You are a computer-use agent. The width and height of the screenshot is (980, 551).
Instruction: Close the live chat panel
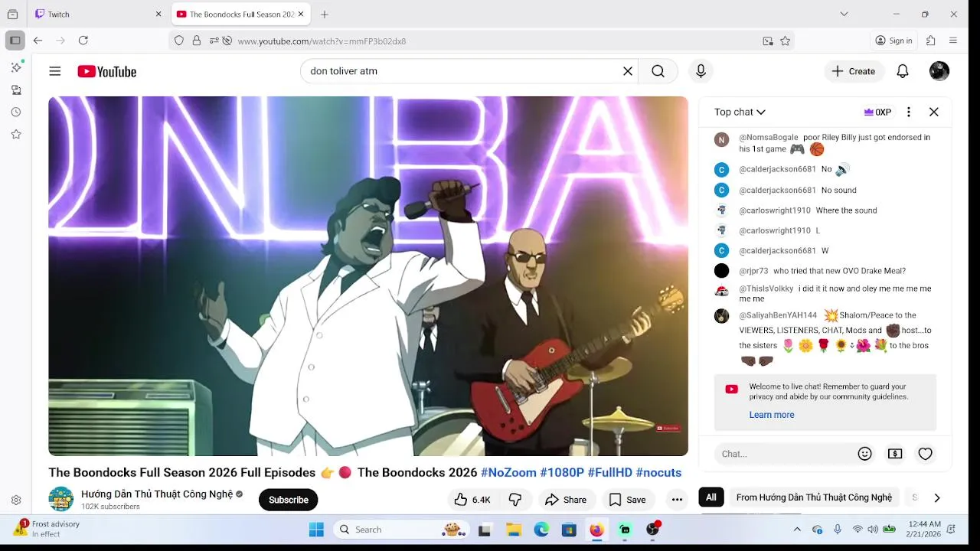coord(934,112)
